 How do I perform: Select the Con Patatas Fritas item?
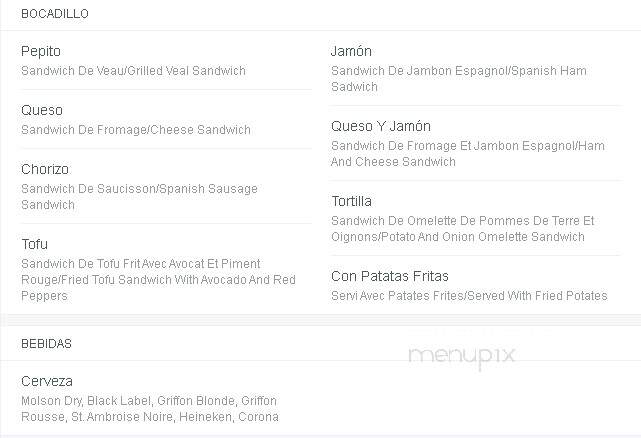pyautogui.click(x=390, y=276)
